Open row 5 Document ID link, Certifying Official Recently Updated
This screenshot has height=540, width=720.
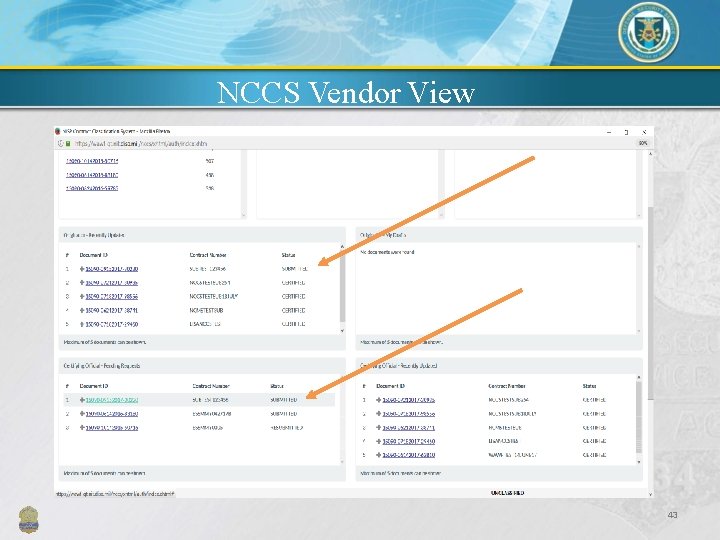pos(409,455)
